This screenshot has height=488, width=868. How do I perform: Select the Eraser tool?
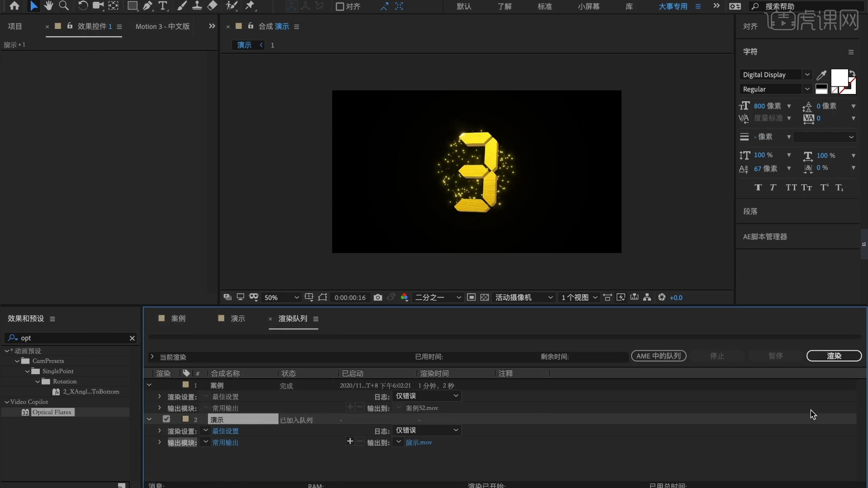pos(212,6)
